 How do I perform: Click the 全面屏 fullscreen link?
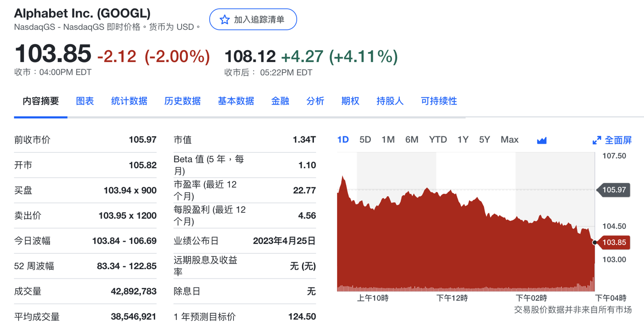(x=618, y=140)
